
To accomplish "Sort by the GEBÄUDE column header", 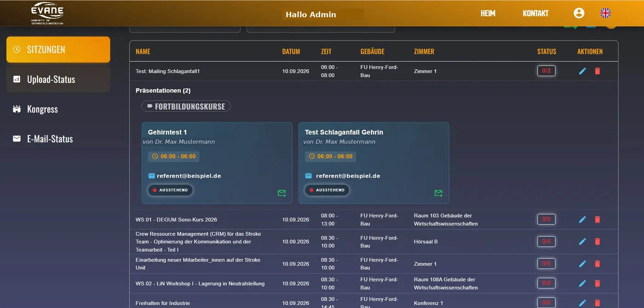I will (x=373, y=52).
